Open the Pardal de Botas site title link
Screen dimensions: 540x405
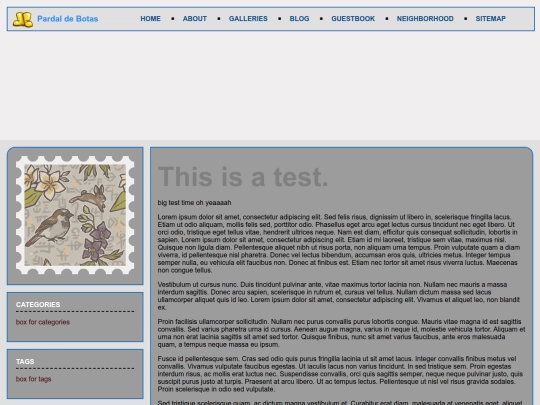click(x=68, y=19)
